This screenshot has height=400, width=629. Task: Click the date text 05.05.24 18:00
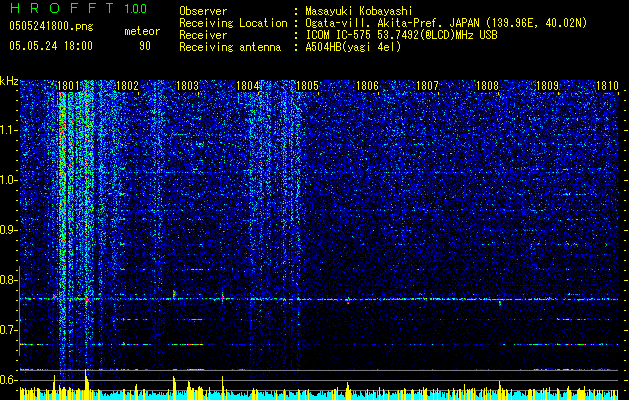click(x=51, y=46)
